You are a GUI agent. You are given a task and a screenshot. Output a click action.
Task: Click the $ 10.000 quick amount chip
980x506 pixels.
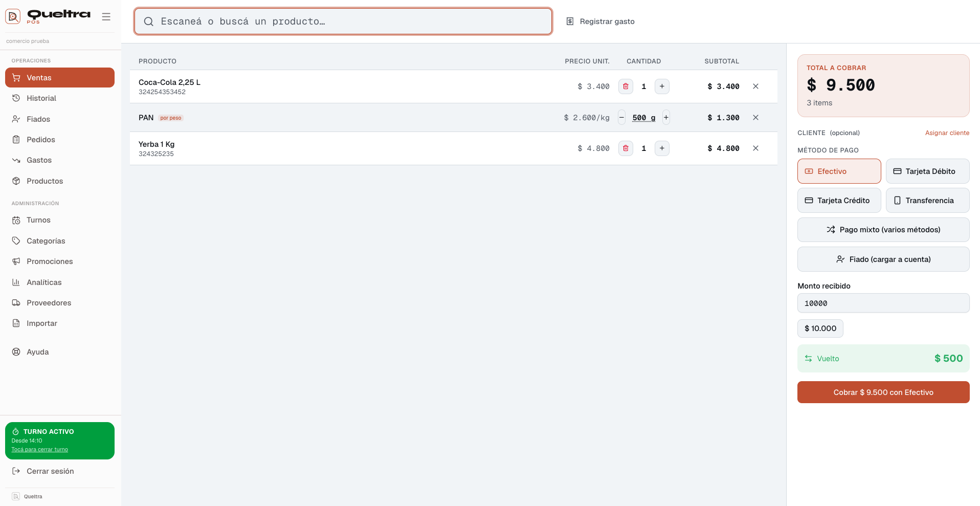pyautogui.click(x=820, y=328)
